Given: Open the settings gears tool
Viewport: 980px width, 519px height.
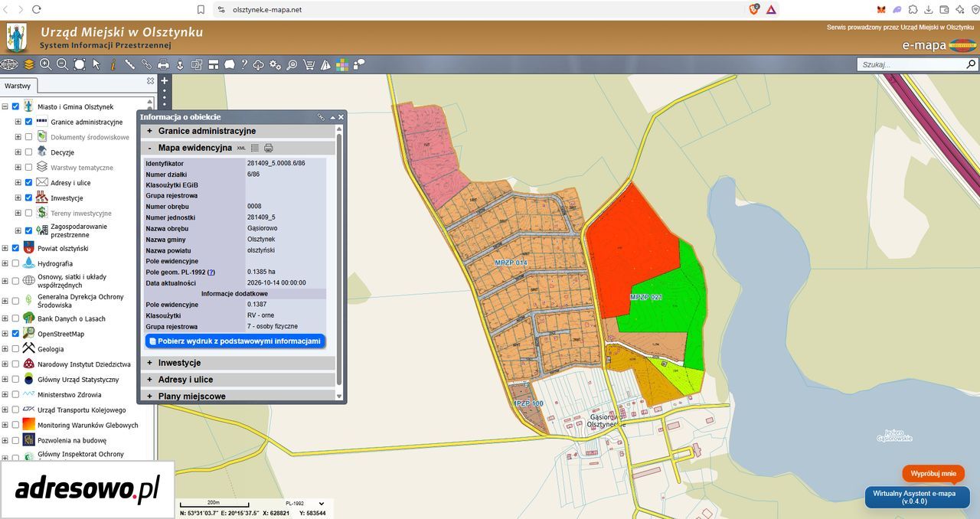Looking at the screenshot, I should pos(275,64).
